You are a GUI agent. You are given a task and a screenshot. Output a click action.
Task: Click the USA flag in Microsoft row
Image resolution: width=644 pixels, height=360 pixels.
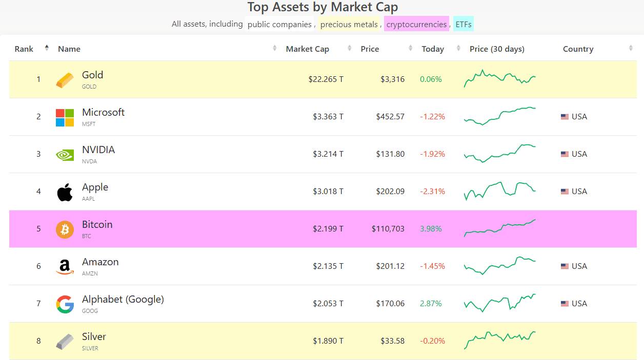click(565, 117)
